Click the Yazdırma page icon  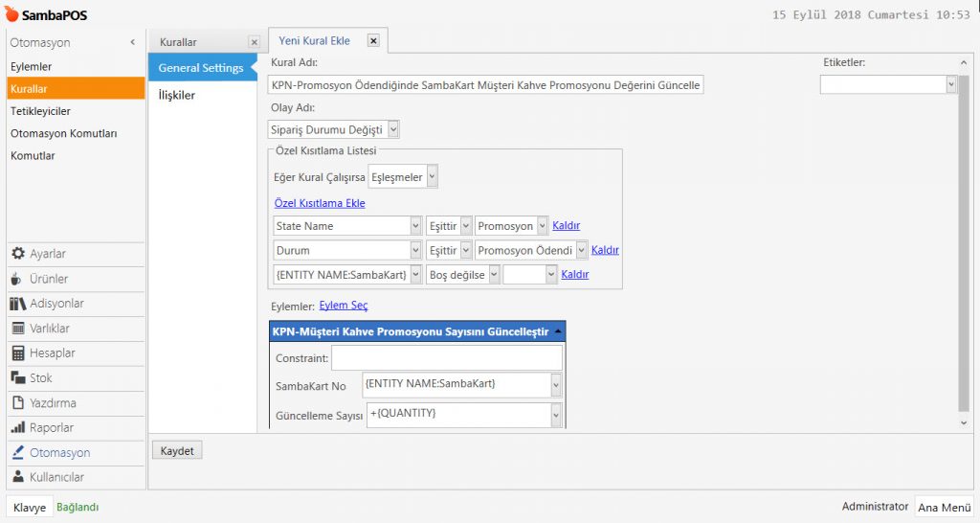click(17, 403)
